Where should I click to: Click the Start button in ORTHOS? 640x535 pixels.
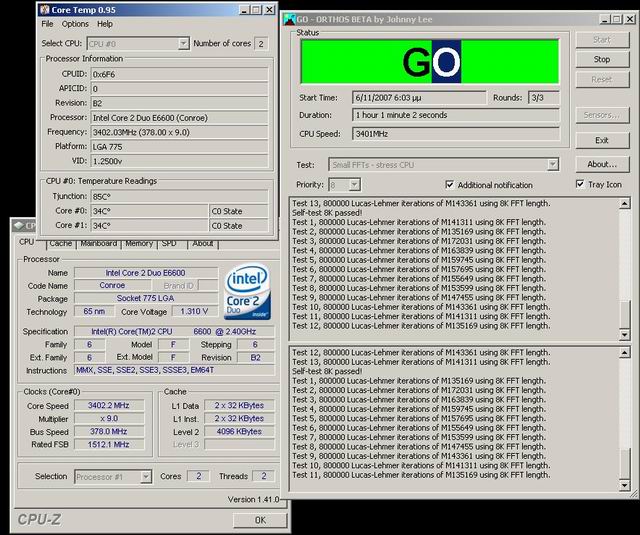click(x=602, y=40)
